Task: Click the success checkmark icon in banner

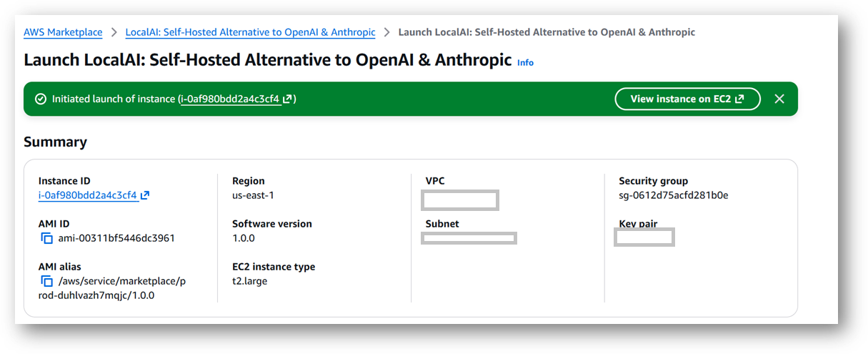Action: pos(40,99)
